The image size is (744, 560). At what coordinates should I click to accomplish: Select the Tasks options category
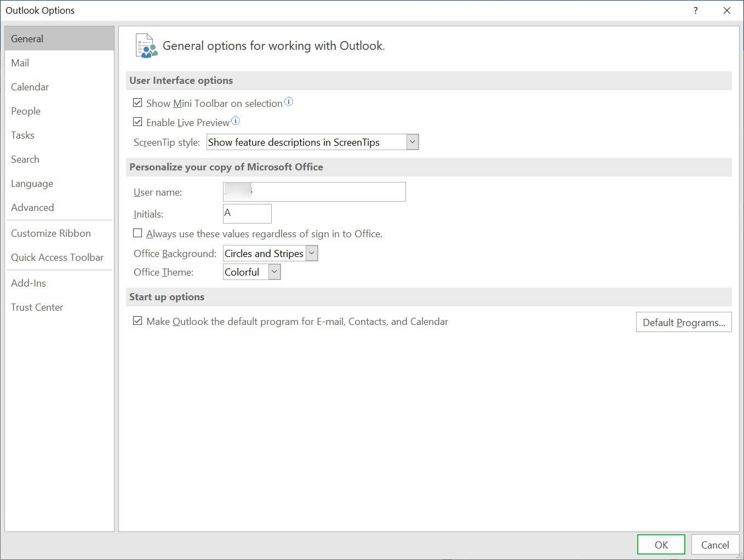[x=59, y=135]
